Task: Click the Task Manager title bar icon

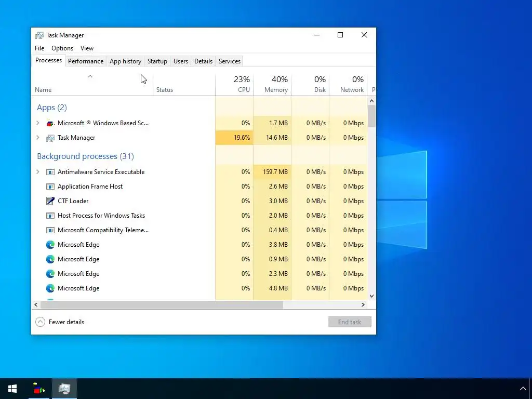Action: pos(39,35)
